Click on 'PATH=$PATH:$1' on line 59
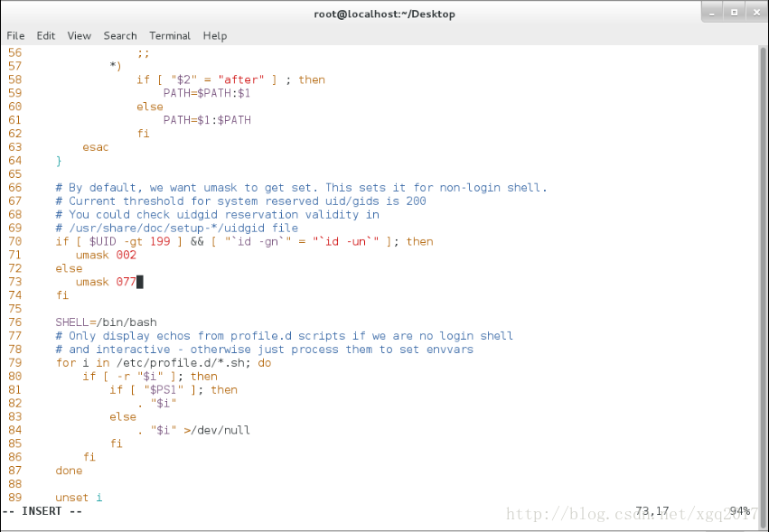This screenshot has width=769, height=532. (x=207, y=93)
